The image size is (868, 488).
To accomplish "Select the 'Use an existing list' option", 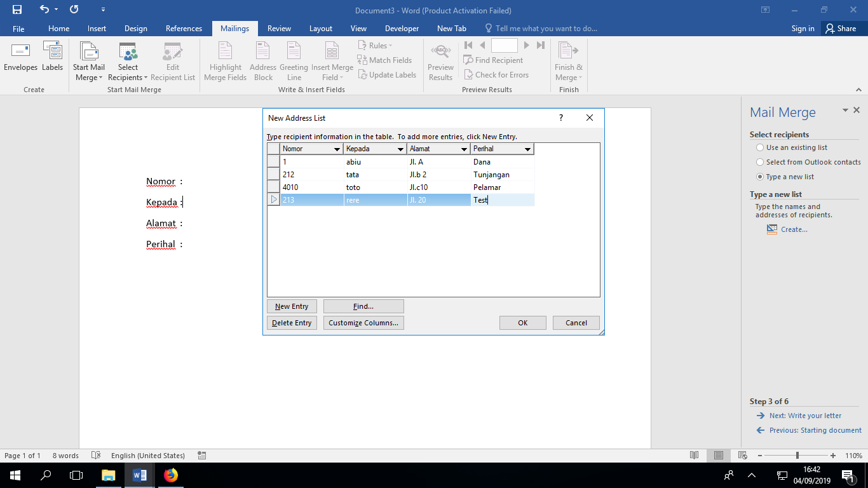I will [x=760, y=147].
